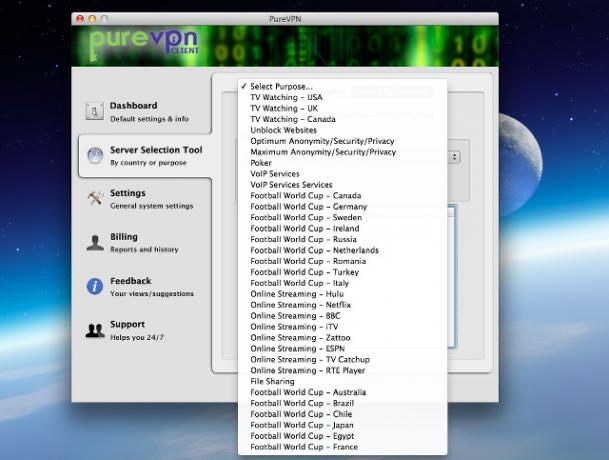Close the PureVPN window
The image size is (609, 460).
pos(80,19)
